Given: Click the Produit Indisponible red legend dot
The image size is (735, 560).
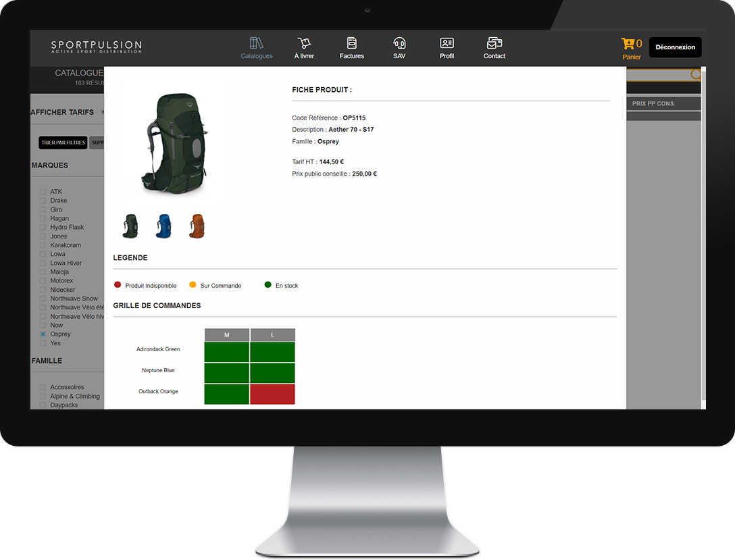Looking at the screenshot, I should (118, 284).
